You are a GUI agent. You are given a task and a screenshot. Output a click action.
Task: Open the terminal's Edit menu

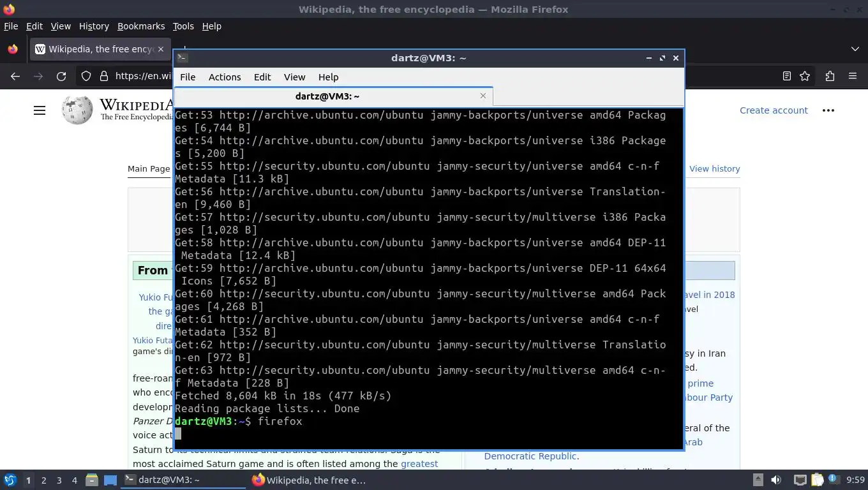point(262,77)
